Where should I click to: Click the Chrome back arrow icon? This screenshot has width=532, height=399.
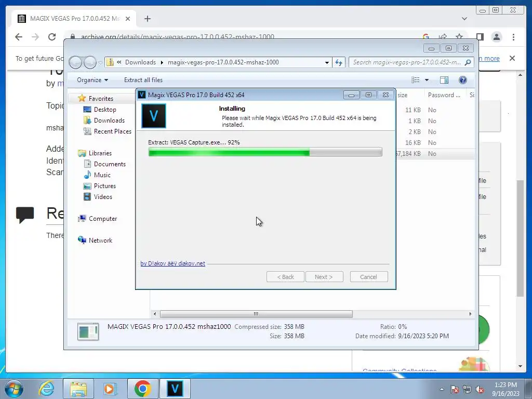(x=19, y=37)
